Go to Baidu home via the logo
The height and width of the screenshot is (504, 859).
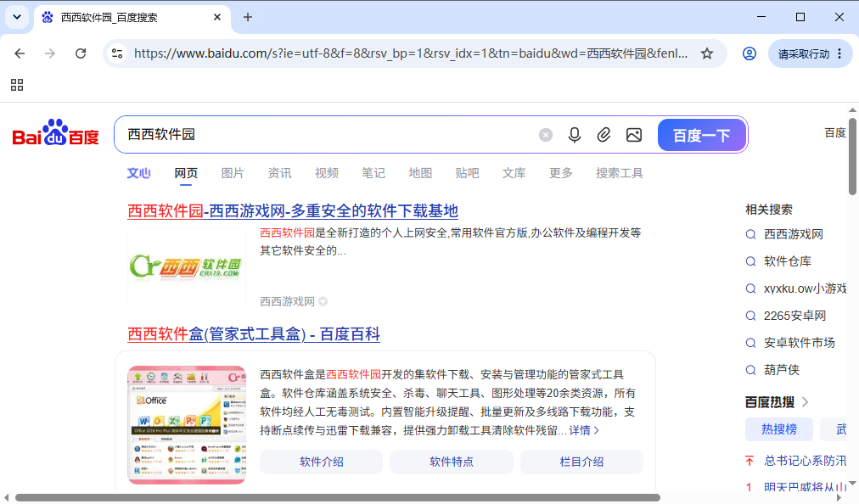pos(55,132)
